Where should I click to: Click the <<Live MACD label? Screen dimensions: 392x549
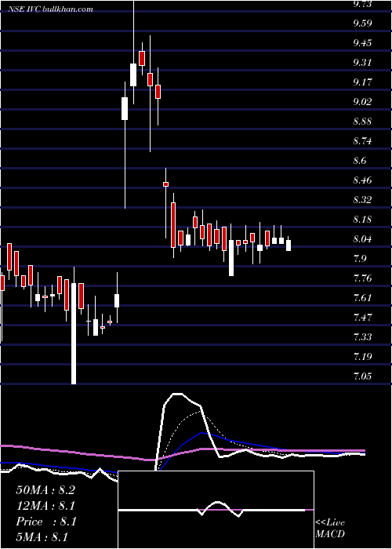coord(330,528)
